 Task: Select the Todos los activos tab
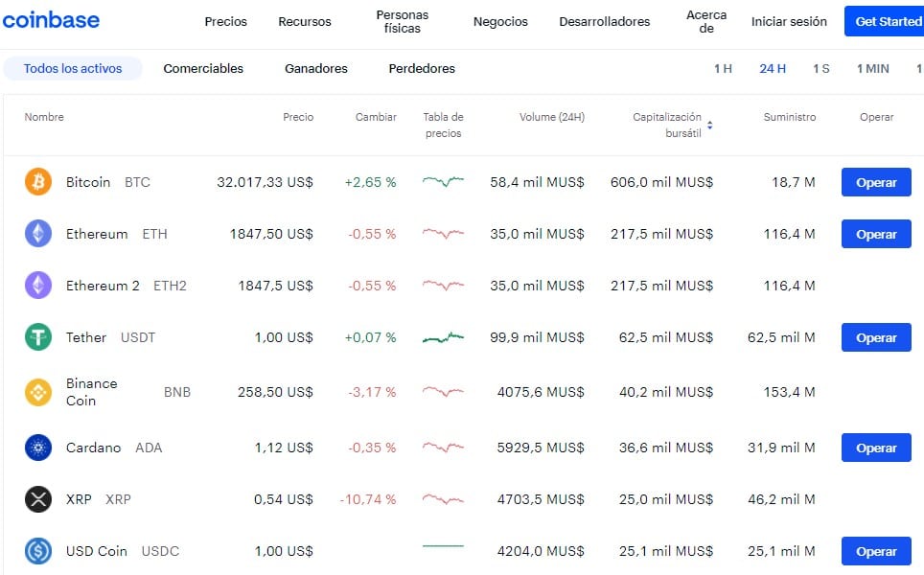coord(73,68)
